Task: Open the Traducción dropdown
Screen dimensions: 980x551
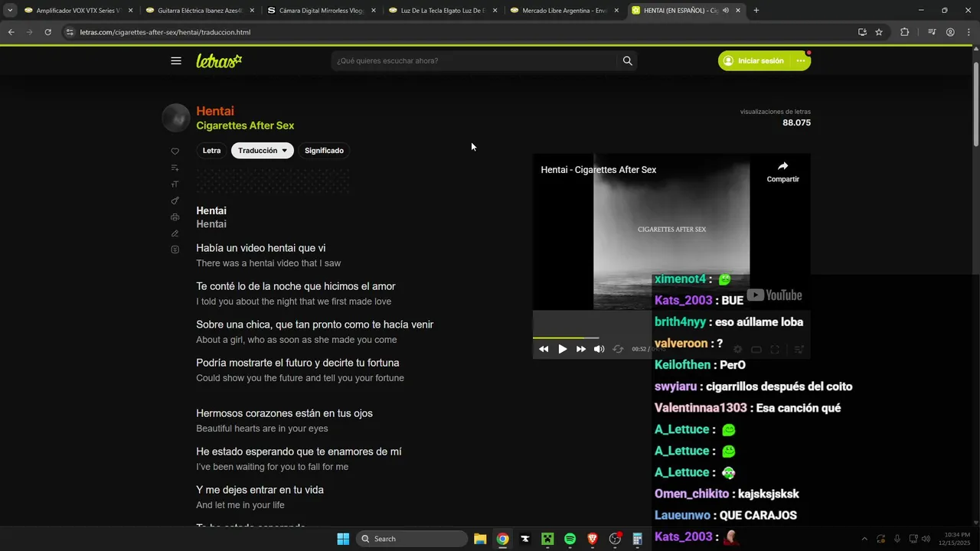Action: tap(263, 151)
